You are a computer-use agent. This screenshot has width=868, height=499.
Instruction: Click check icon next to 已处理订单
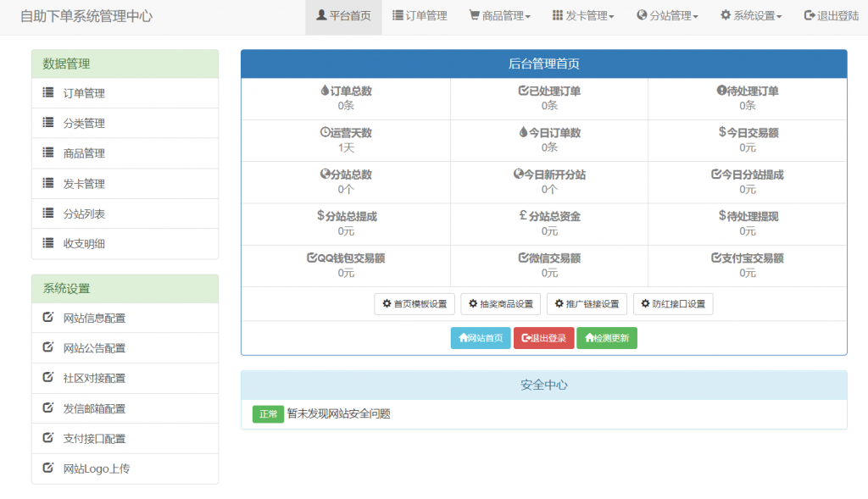pos(523,90)
